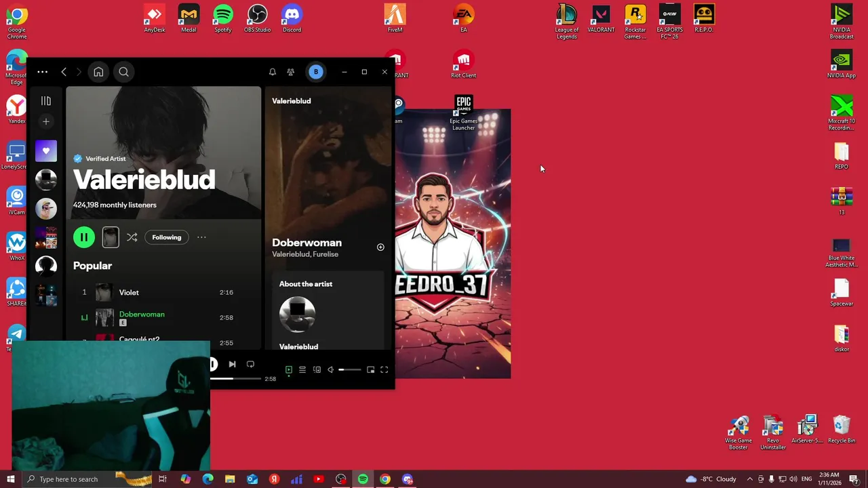The image size is (868, 488).
Task: Toggle repeat in the player bar
Action: point(250,365)
